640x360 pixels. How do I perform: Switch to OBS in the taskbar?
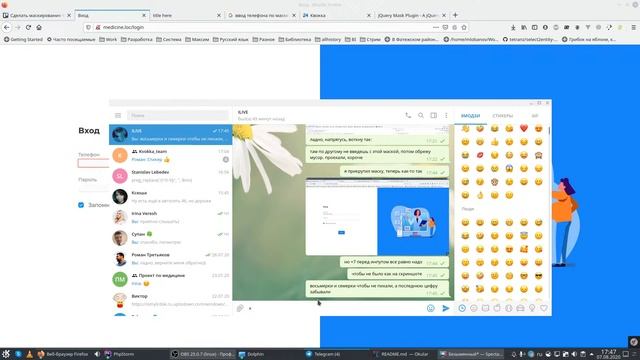(x=202, y=354)
